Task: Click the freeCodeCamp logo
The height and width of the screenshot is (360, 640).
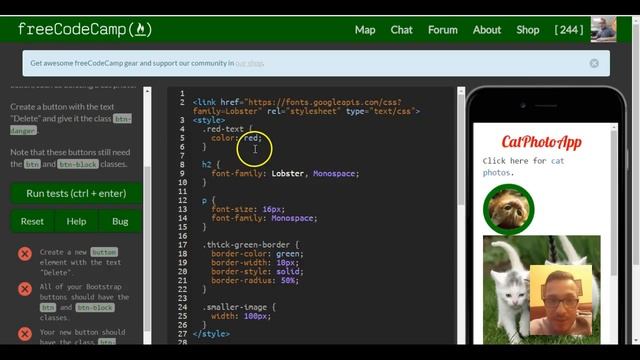Action: click(85, 29)
